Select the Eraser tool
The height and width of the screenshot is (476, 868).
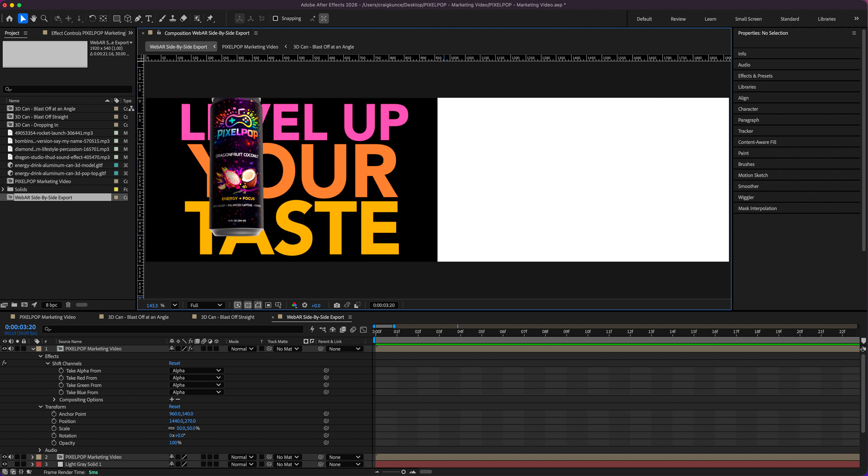click(x=184, y=18)
